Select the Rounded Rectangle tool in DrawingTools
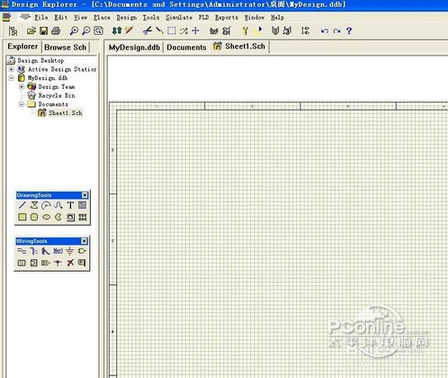This screenshot has width=448, height=378. click(x=34, y=217)
